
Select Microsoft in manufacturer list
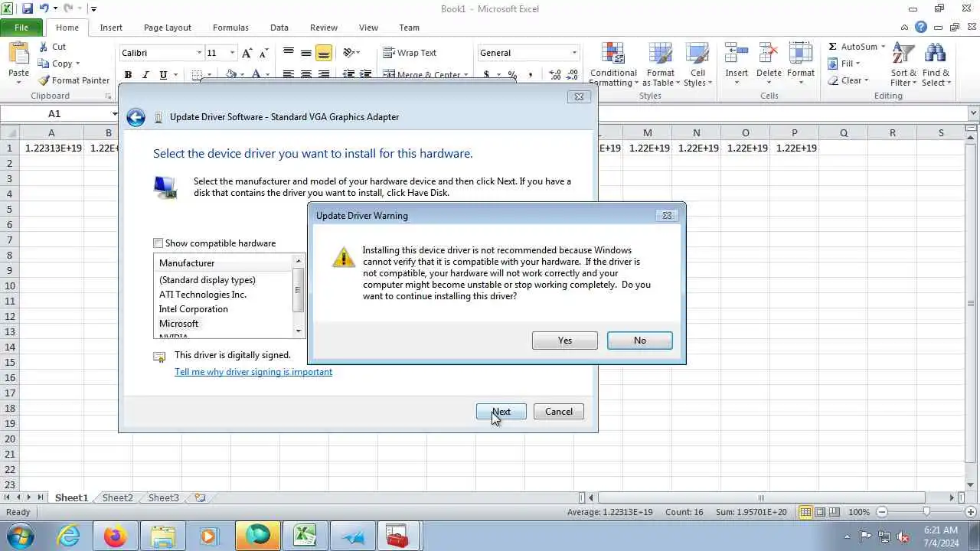(178, 324)
